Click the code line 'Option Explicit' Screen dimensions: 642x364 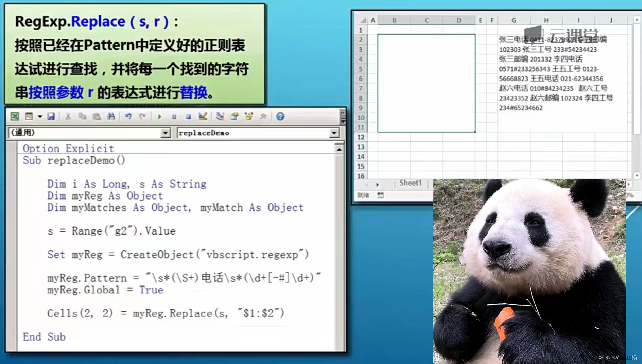point(68,149)
